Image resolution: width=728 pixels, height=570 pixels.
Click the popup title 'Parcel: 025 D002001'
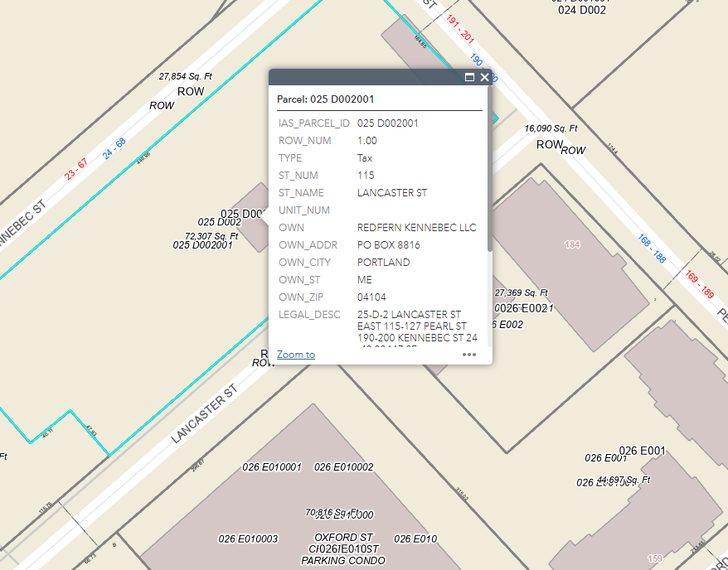click(325, 99)
